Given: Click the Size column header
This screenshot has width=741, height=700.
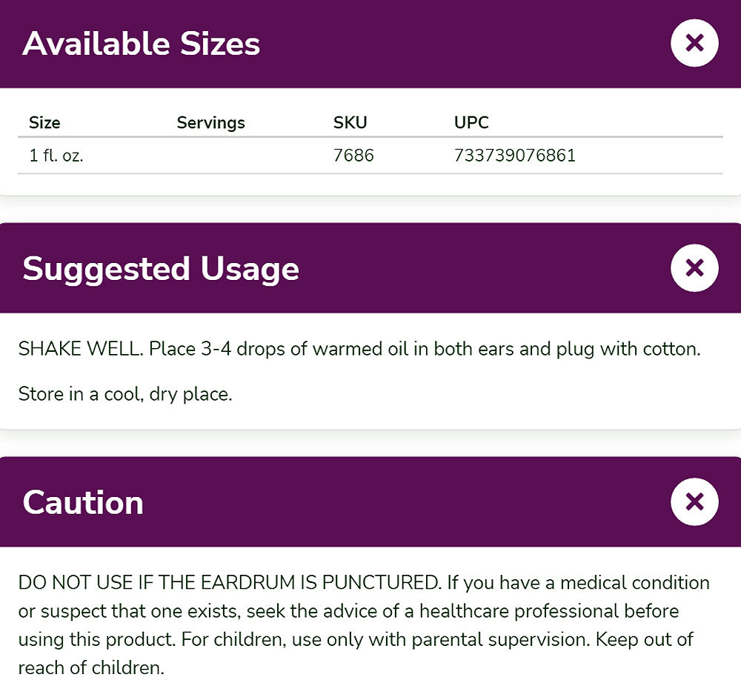Looking at the screenshot, I should click(x=44, y=123).
